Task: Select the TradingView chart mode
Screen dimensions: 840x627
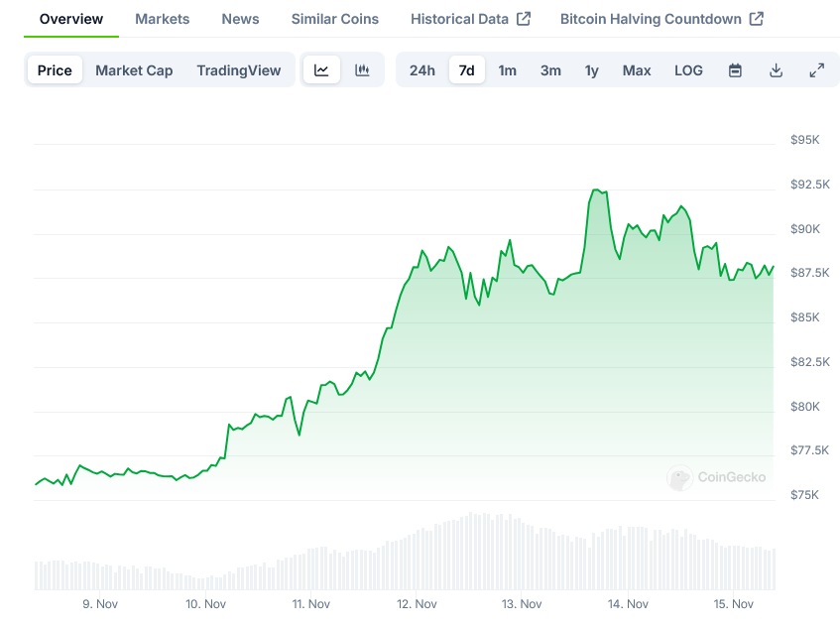Action: pos(238,70)
